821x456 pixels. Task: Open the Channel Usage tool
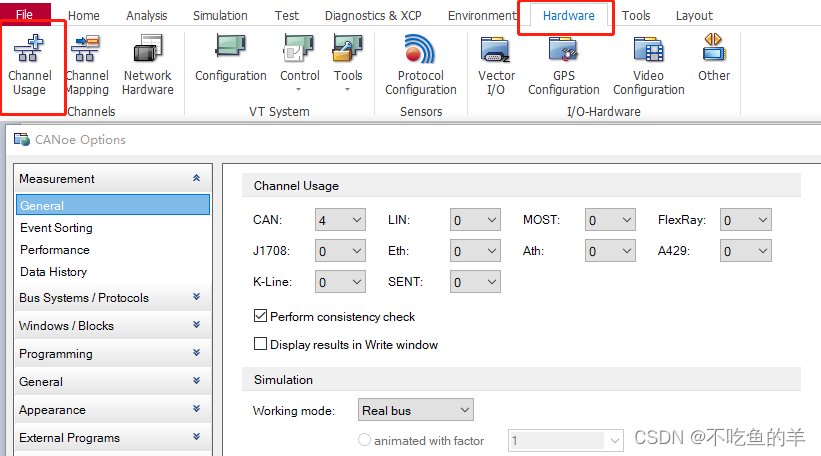click(30, 65)
